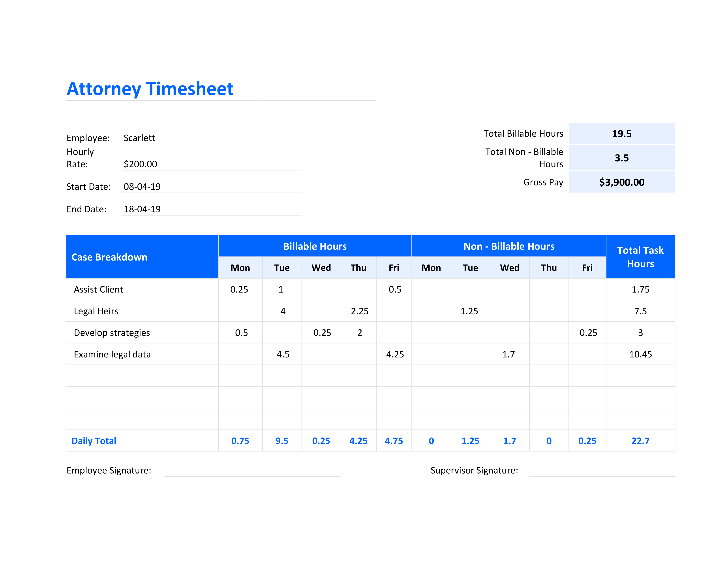This screenshot has width=728, height=563.
Task: Click Develop strategies billable Thursday cell 2
Action: click(359, 333)
